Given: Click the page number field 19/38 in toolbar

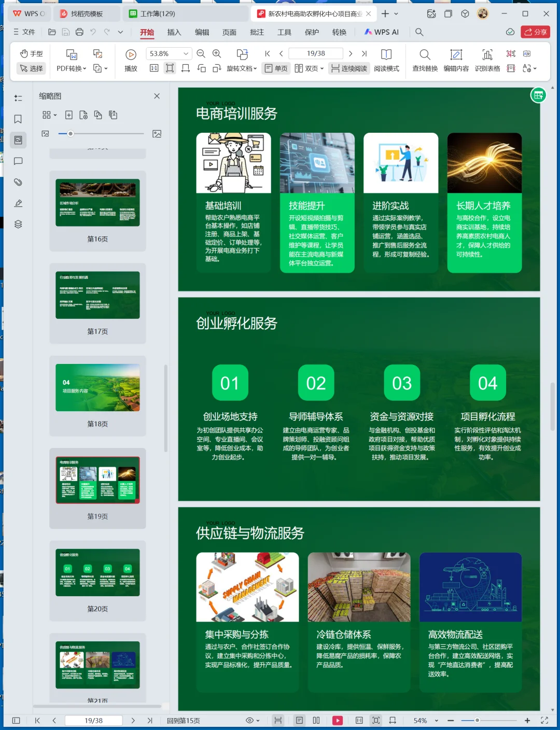Looking at the screenshot, I should click(316, 53).
